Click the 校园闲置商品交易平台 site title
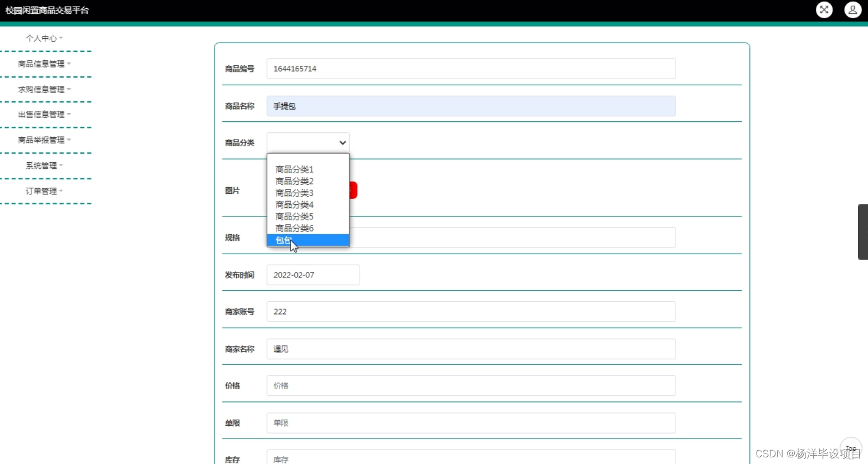Viewport: 868px width, 464px height. (x=47, y=10)
